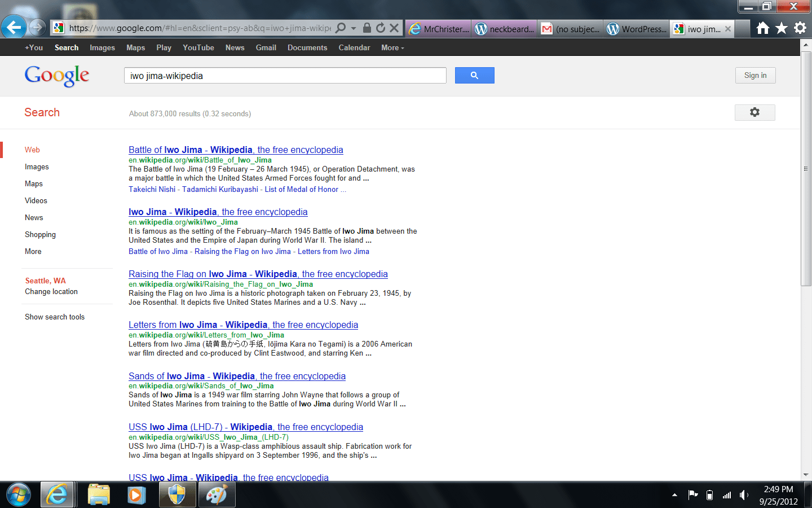Go forward with the browser forward arrow
This screenshot has width=812, height=508.
37,27
